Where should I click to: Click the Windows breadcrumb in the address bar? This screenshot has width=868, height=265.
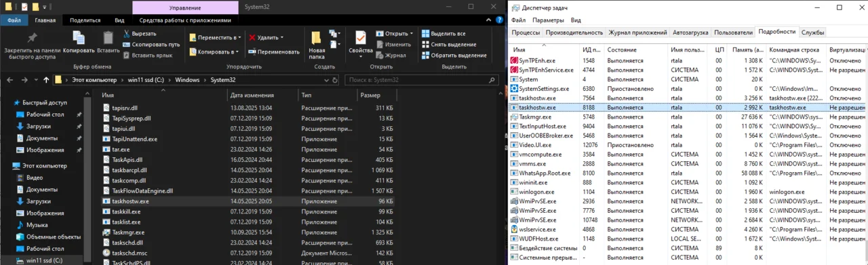click(187, 79)
